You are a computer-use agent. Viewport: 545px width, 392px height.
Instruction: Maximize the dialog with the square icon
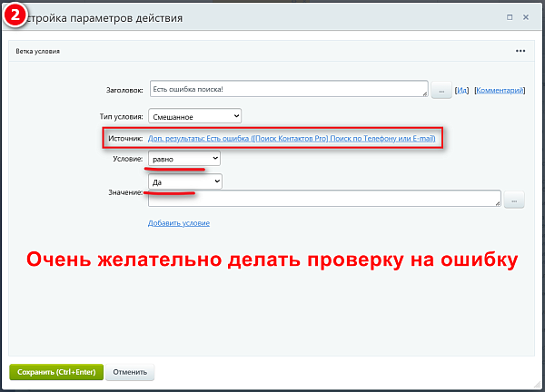[510, 17]
